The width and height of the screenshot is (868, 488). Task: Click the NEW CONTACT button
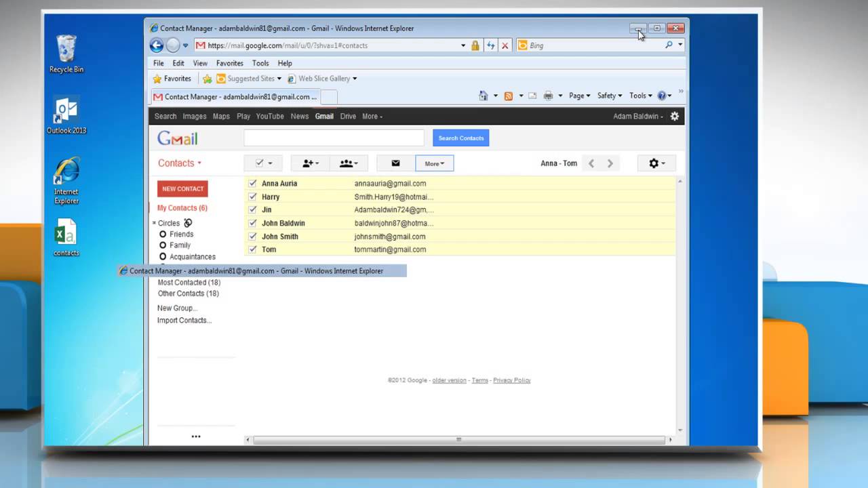(183, 189)
